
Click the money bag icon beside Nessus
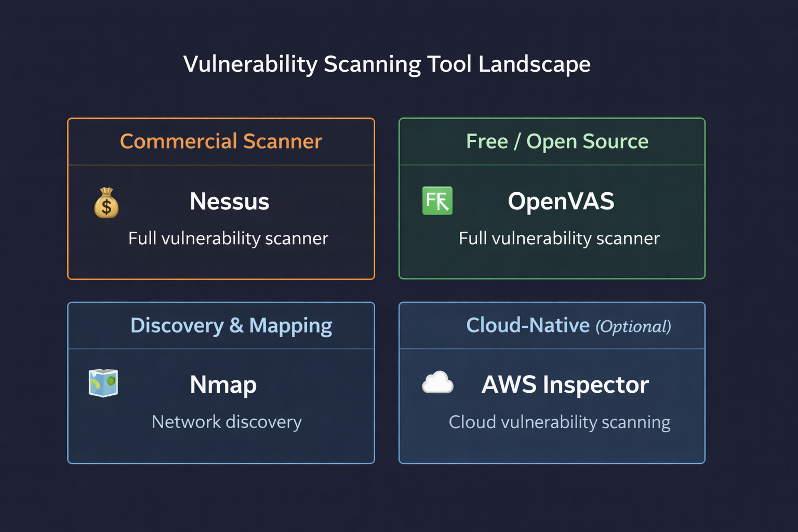[x=107, y=203]
